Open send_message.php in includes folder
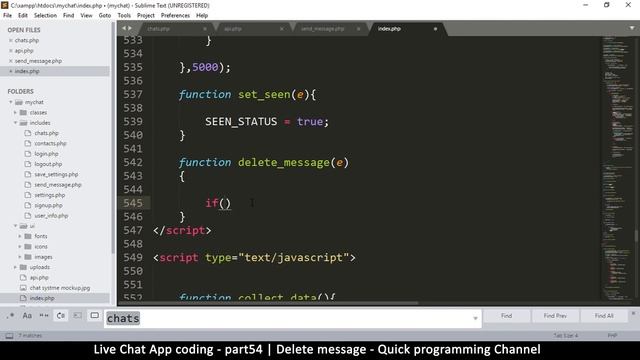Image resolution: width=640 pixels, height=360 pixels. [58, 185]
